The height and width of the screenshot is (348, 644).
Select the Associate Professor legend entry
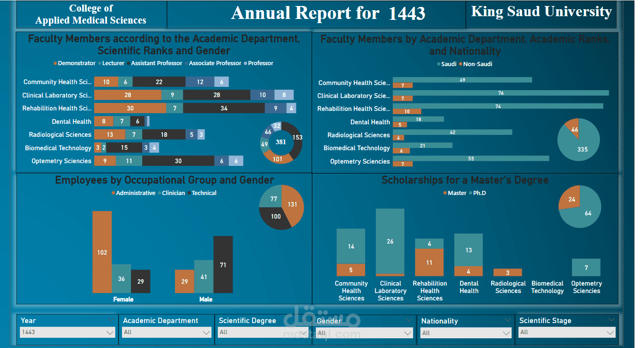[213, 63]
